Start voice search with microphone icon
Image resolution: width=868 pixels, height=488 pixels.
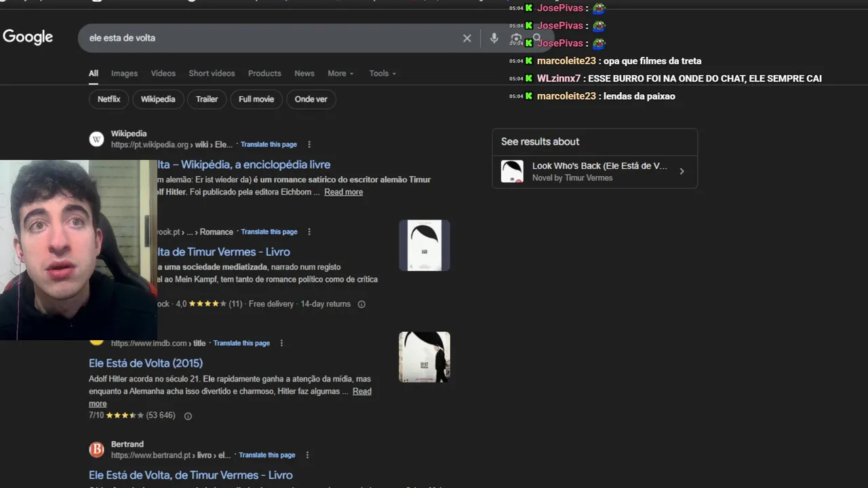[x=494, y=38]
